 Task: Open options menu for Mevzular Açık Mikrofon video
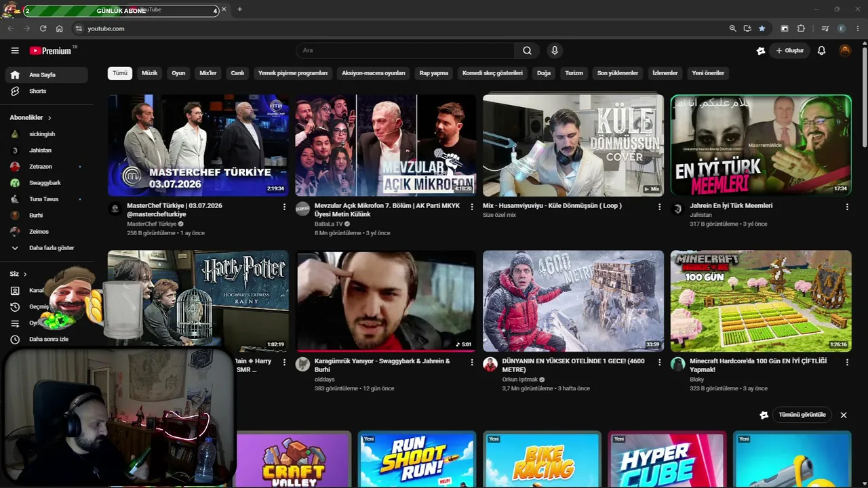coord(472,207)
